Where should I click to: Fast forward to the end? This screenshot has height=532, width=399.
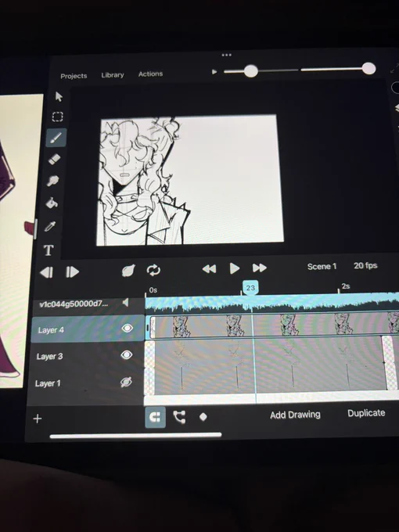pyautogui.click(x=260, y=268)
